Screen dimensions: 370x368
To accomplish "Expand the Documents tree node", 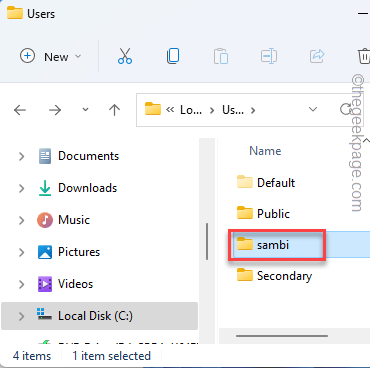I will point(22,156).
